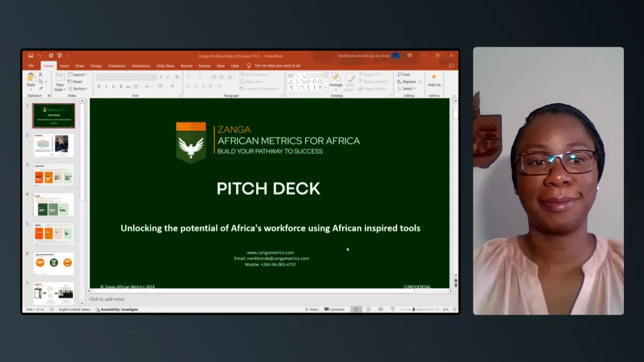Expand the shapes gallery More arrow
The image size is (644, 362).
click(326, 87)
